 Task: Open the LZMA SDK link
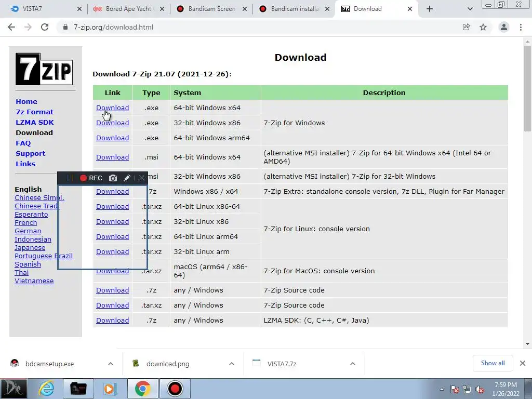(x=35, y=122)
